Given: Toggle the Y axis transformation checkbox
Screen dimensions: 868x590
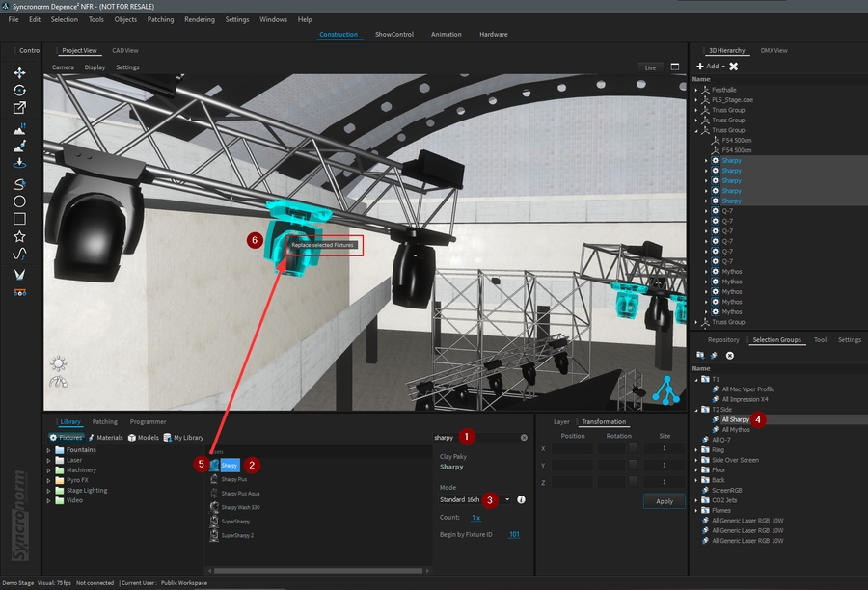Looking at the screenshot, I should [633, 465].
